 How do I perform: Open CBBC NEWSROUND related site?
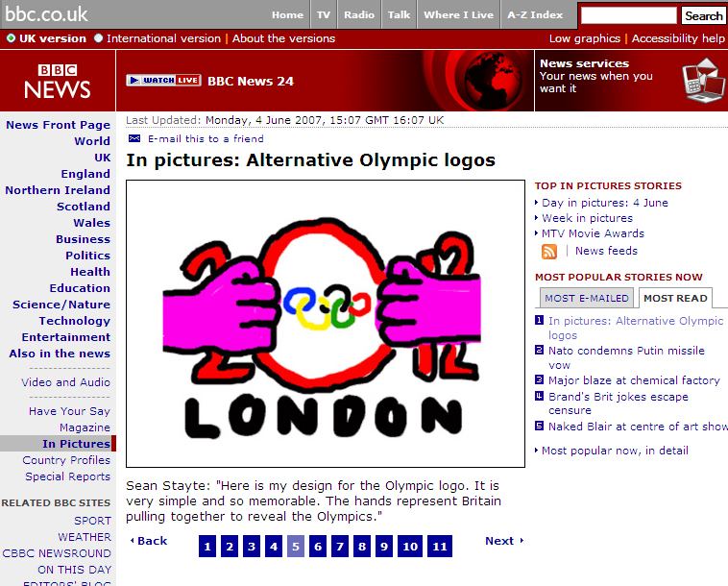coord(57,553)
